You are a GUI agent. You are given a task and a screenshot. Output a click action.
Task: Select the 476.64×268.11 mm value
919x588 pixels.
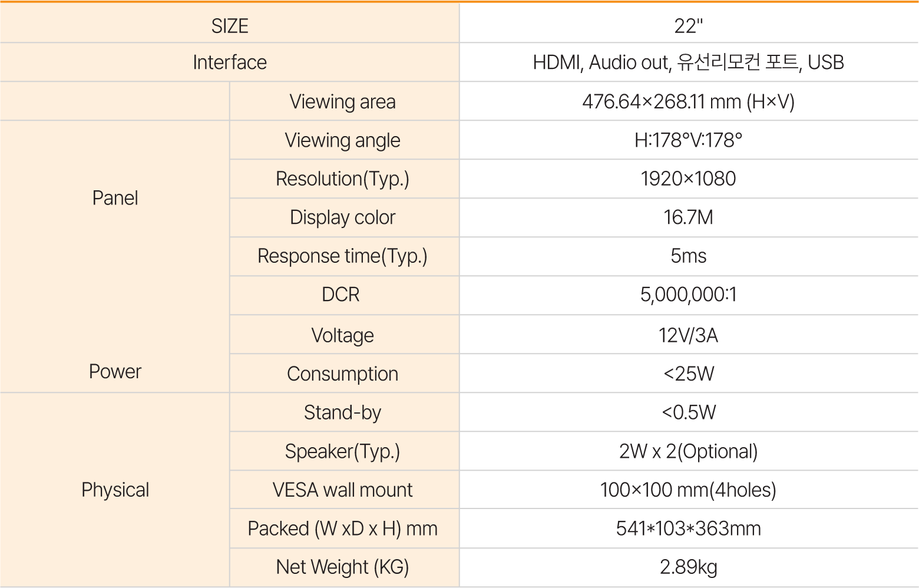pos(689,101)
